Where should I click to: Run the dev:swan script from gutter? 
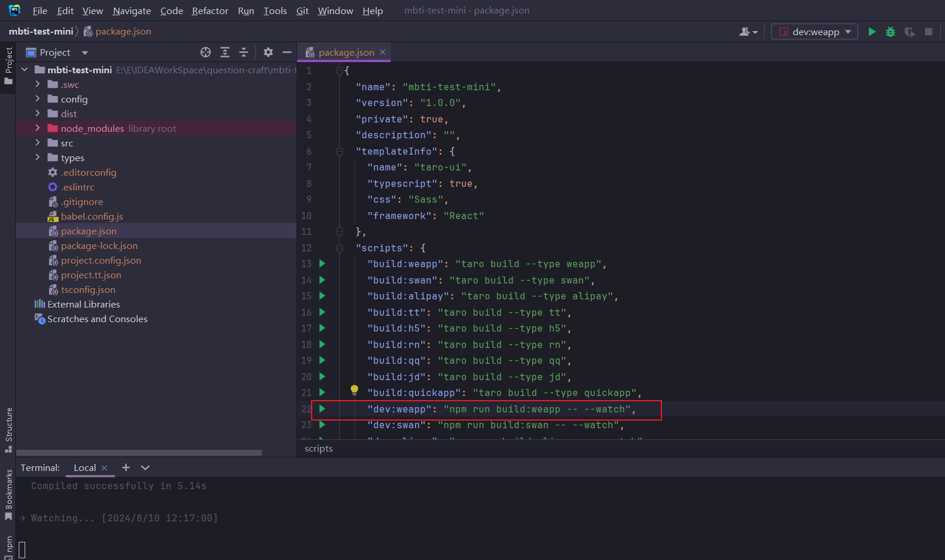pyautogui.click(x=322, y=425)
